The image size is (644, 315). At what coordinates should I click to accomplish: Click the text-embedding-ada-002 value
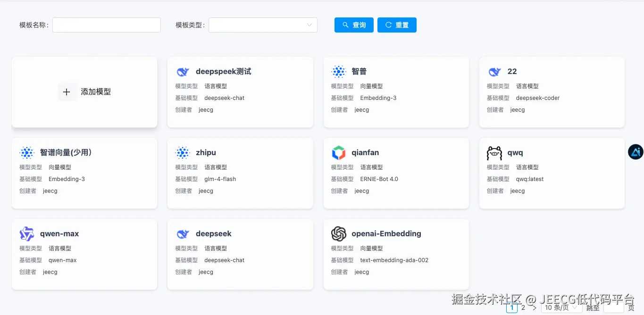pyautogui.click(x=394, y=260)
